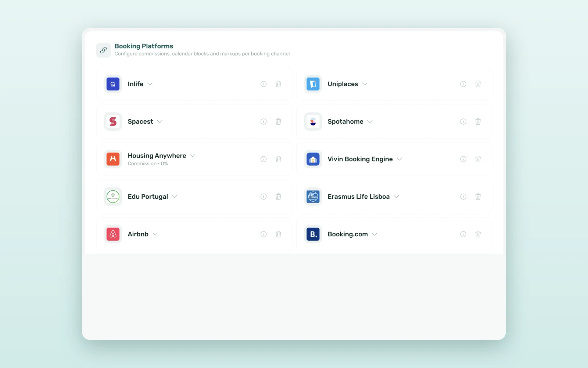Image resolution: width=588 pixels, height=368 pixels.
Task: Click the Uniplaces logo thumbnail
Action: 313,84
